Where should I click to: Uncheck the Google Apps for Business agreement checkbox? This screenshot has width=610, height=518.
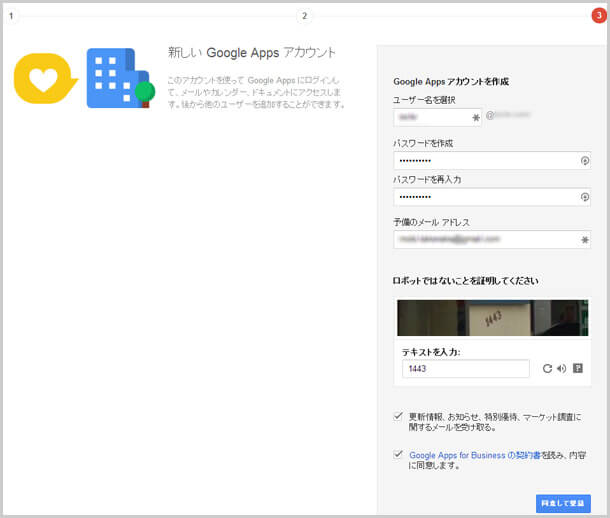point(398,454)
